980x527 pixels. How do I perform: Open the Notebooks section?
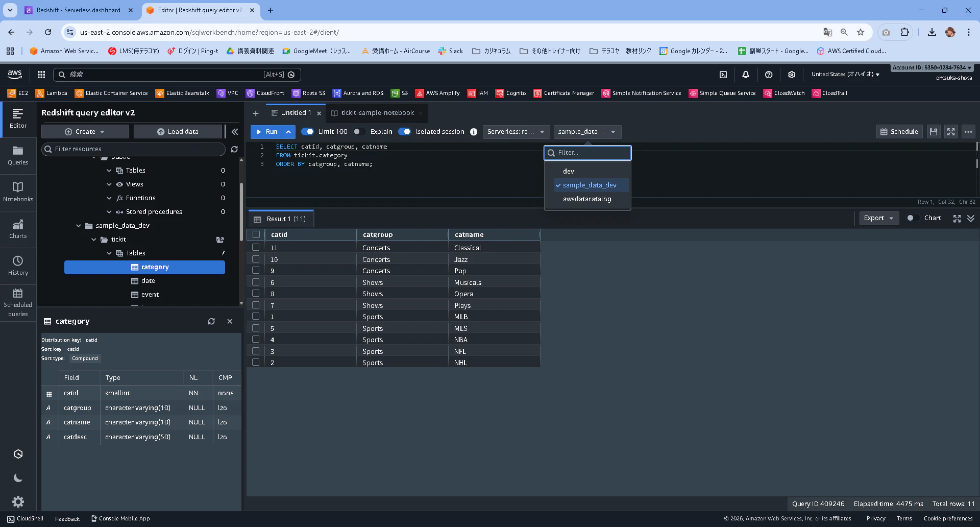coord(18,192)
